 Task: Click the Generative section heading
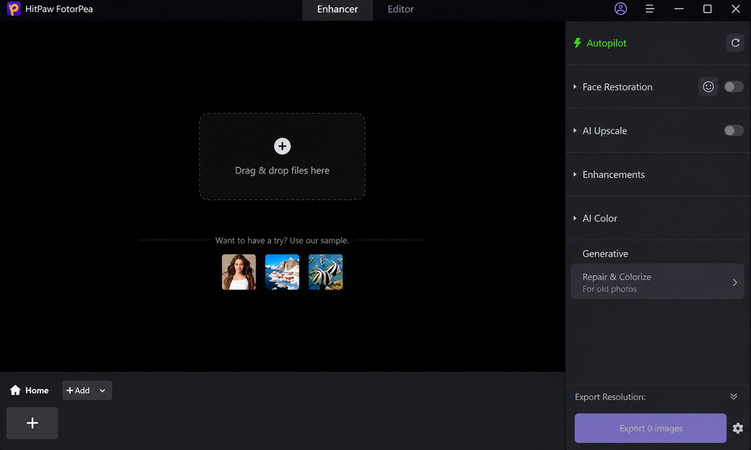[605, 254]
